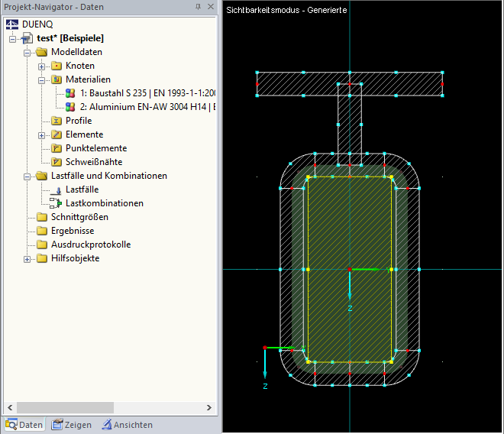
Task: Collapse the Materialien tree node
Action: [41, 80]
